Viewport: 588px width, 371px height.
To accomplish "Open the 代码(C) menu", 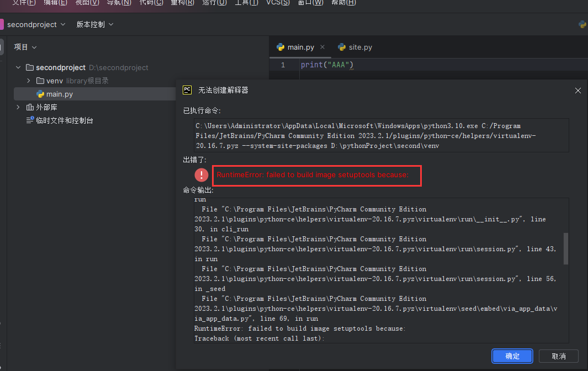I will point(151,3).
